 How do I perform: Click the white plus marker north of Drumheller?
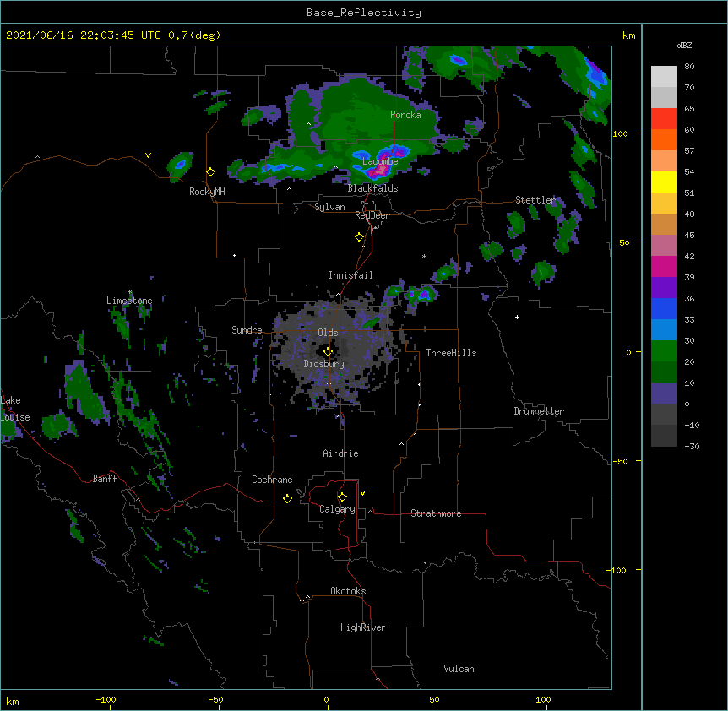pyautogui.click(x=517, y=317)
